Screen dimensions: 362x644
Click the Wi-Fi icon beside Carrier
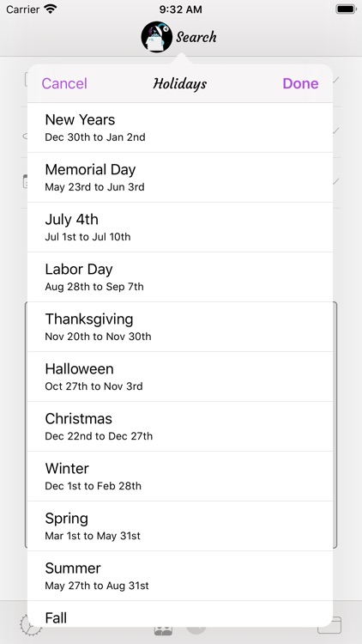point(51,9)
